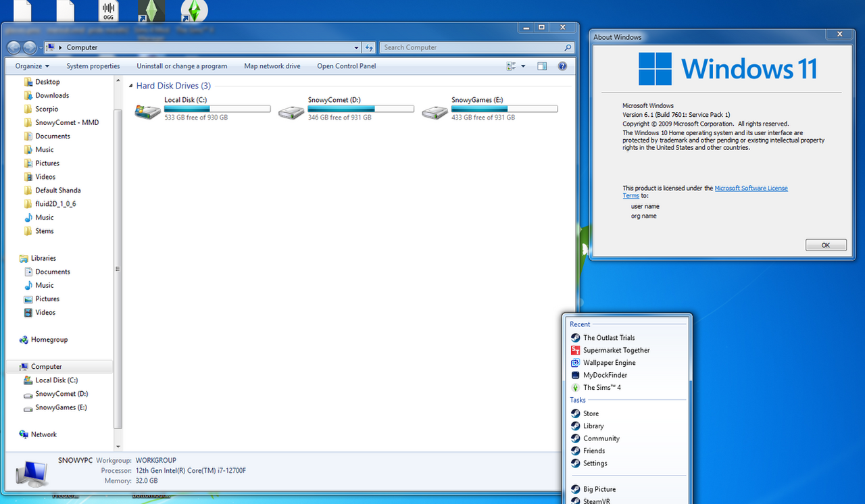Click '533 GB free of 930 GB' text
The width and height of the screenshot is (865, 504).
click(x=196, y=118)
